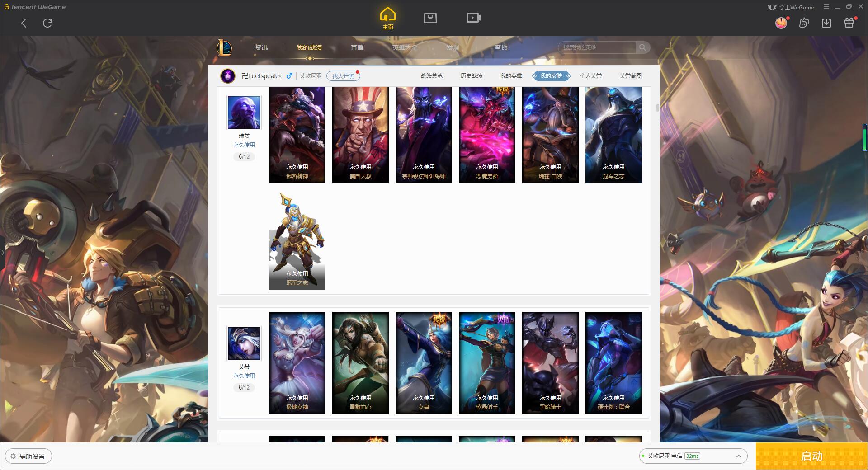Click 永久使用 link under 瑞兹
868x470 pixels.
click(x=244, y=145)
